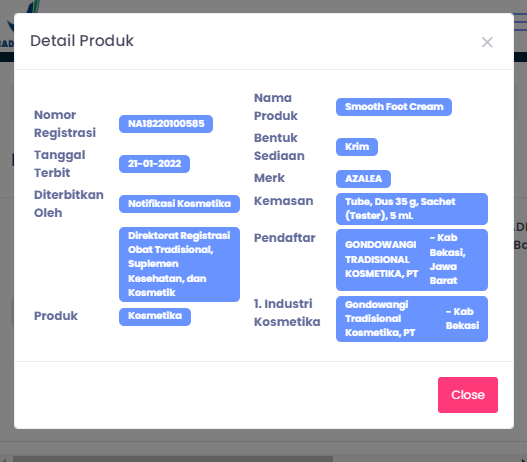Click the Krim dosage form badge

click(x=357, y=147)
